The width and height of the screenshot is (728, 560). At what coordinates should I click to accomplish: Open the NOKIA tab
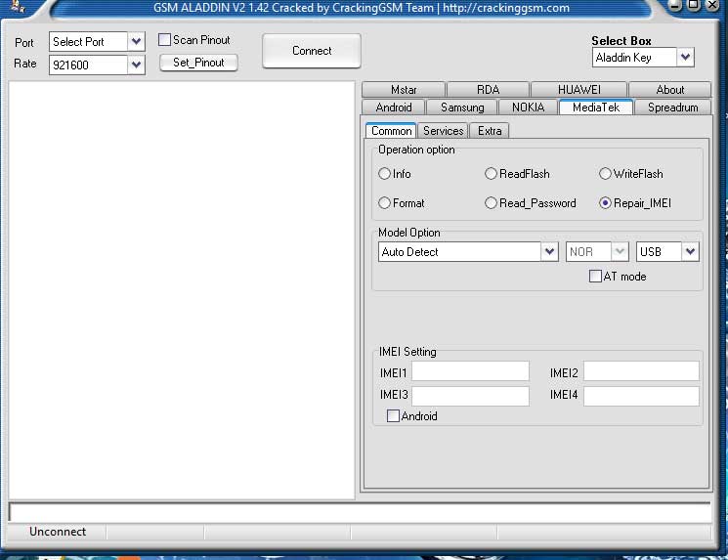(x=528, y=108)
